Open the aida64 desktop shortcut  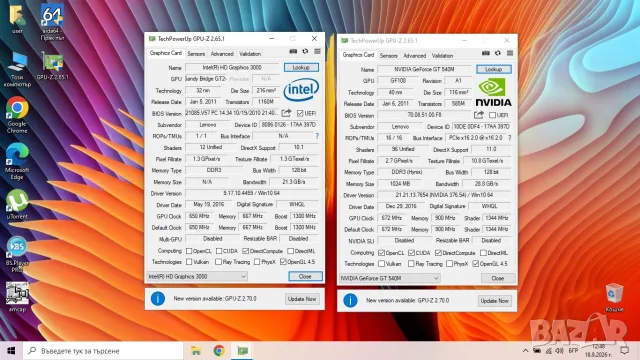click(52, 22)
